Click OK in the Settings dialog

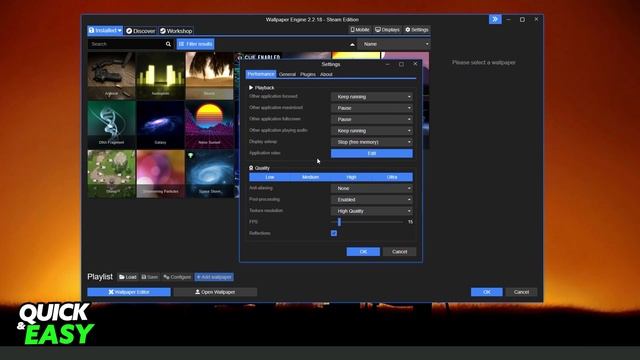[363, 252]
